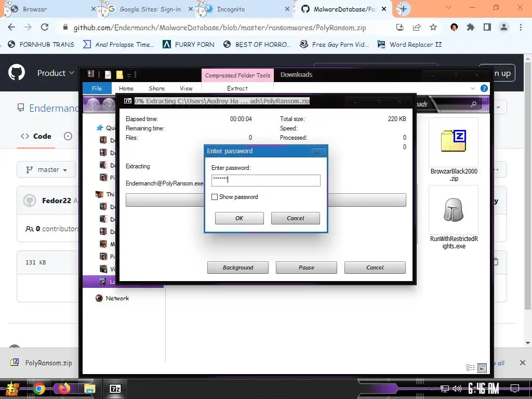Open the Extract ribbon tab

pos(237,88)
